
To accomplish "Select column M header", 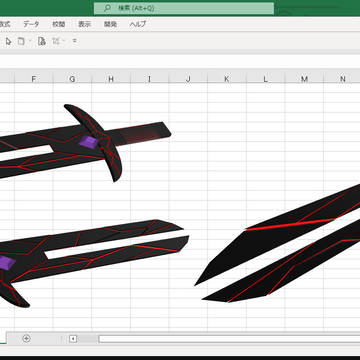I will click(x=304, y=79).
